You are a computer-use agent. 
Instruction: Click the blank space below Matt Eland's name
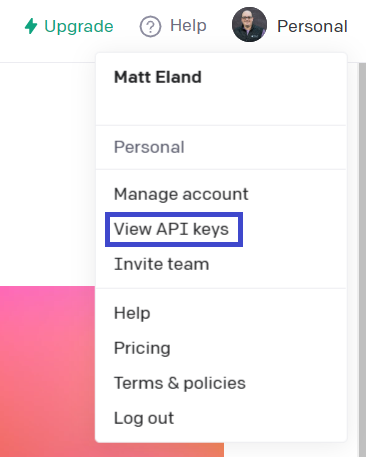tap(221, 105)
